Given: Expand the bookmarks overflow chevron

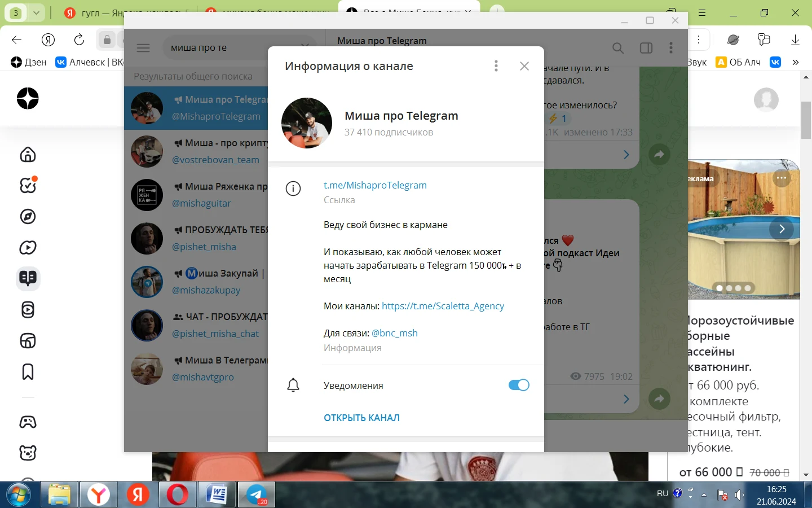Looking at the screenshot, I should [x=796, y=62].
